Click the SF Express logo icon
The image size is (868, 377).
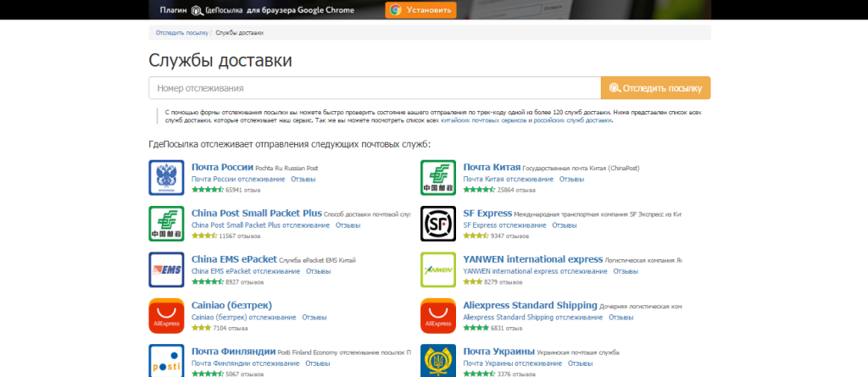(x=438, y=224)
